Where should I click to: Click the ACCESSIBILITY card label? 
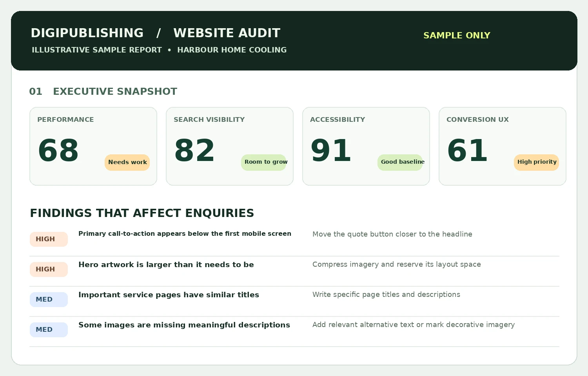338,119
